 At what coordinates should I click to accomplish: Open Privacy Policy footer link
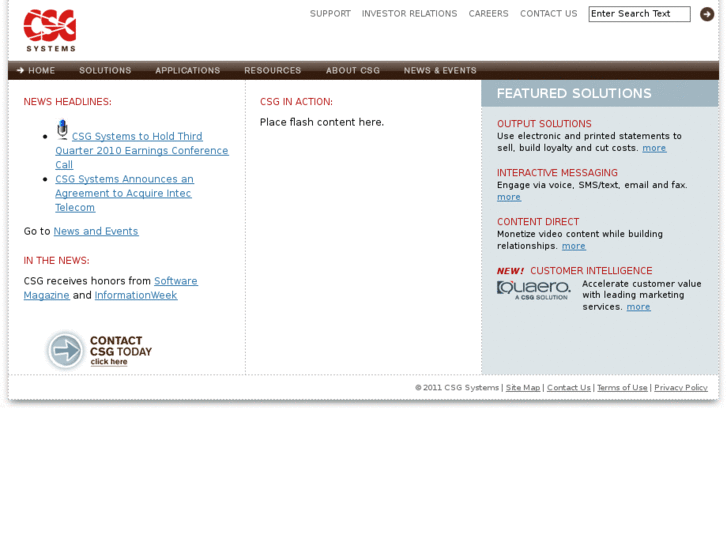681,387
